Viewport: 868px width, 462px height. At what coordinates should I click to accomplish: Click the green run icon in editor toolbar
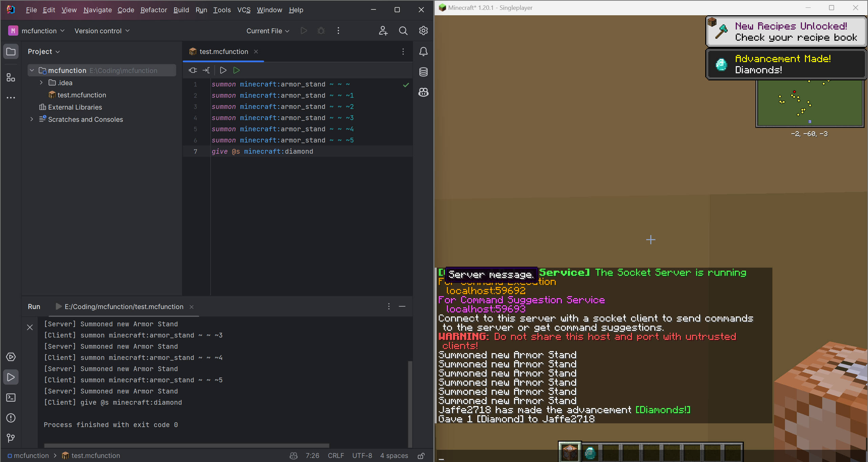pyautogui.click(x=237, y=70)
